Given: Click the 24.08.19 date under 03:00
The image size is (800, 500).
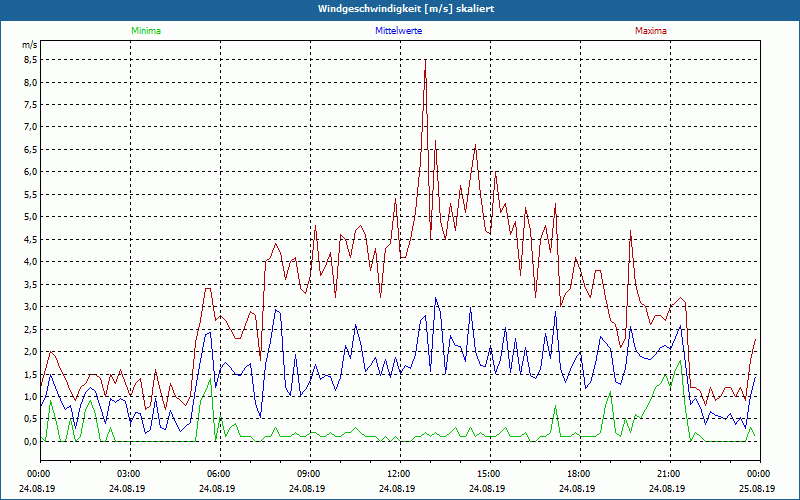Looking at the screenshot, I should pos(127,488).
